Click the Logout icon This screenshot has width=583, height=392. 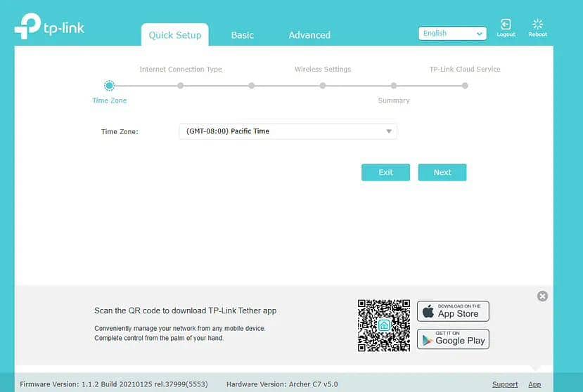506,27
